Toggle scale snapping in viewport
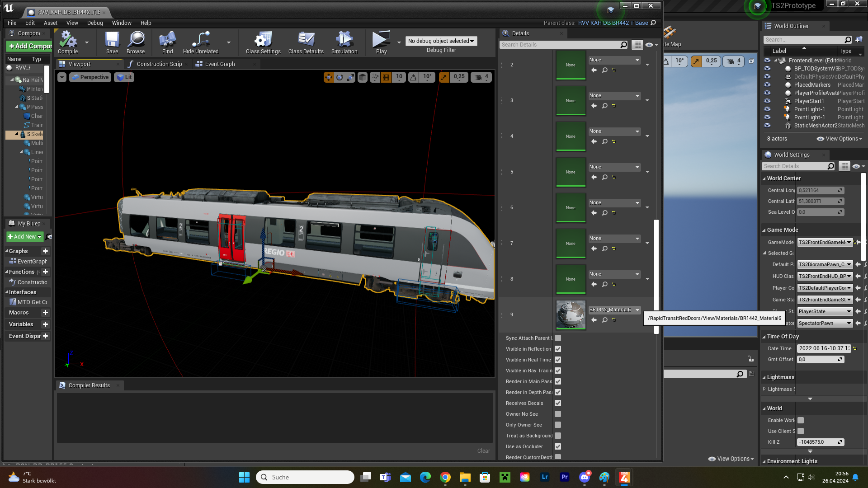The width and height of the screenshot is (868, 488). [444, 77]
